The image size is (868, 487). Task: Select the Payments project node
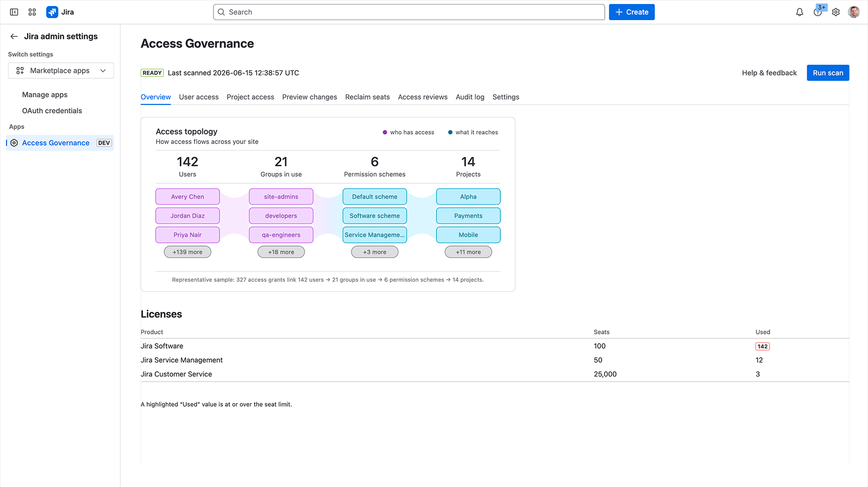pyautogui.click(x=468, y=216)
